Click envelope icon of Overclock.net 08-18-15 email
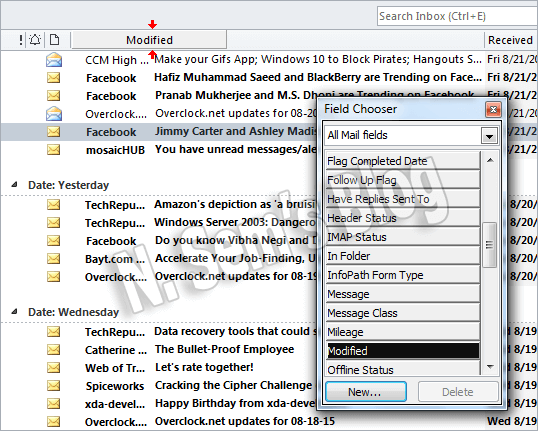Image resolution: width=538 pixels, height=431 pixels. click(x=54, y=422)
